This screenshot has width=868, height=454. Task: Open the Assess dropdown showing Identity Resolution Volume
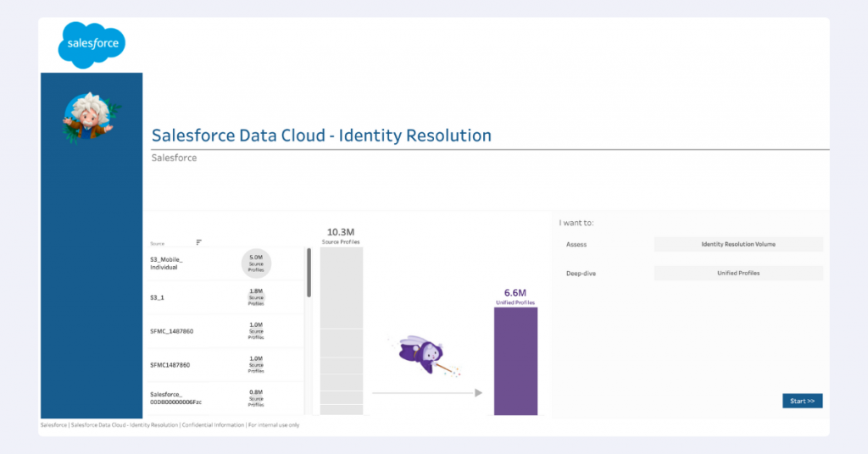[x=738, y=245]
